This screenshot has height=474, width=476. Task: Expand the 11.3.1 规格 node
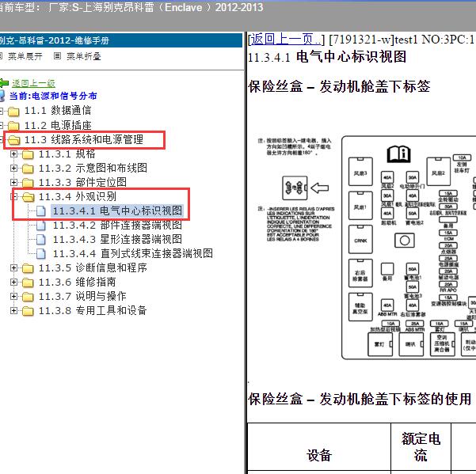pos(13,154)
